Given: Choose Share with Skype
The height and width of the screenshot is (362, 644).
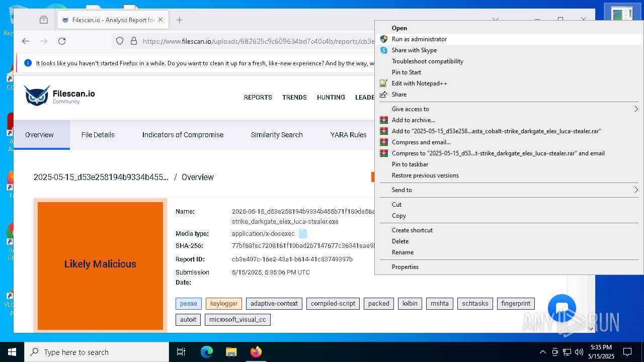Looking at the screenshot, I should [x=509, y=50].
